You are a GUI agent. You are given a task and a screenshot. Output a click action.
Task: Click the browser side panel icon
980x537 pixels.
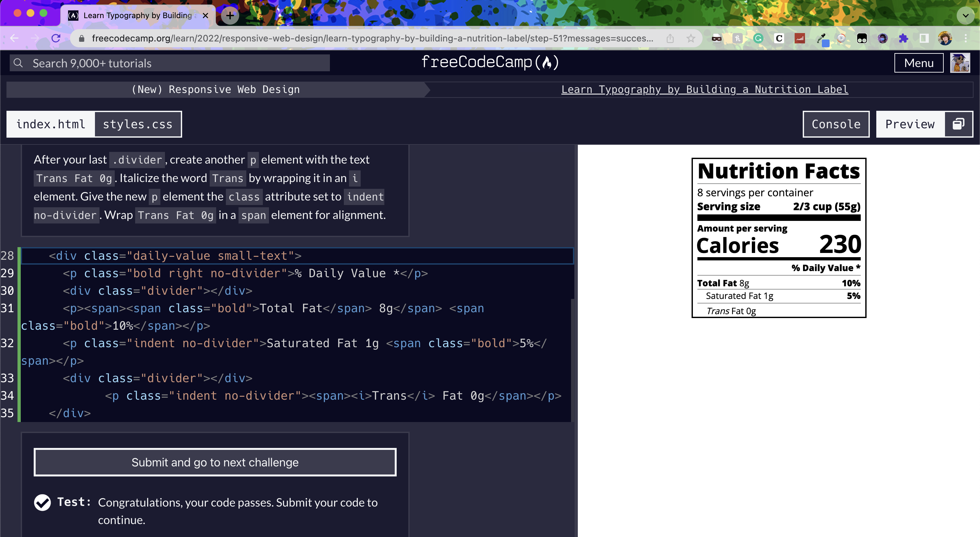(x=924, y=39)
